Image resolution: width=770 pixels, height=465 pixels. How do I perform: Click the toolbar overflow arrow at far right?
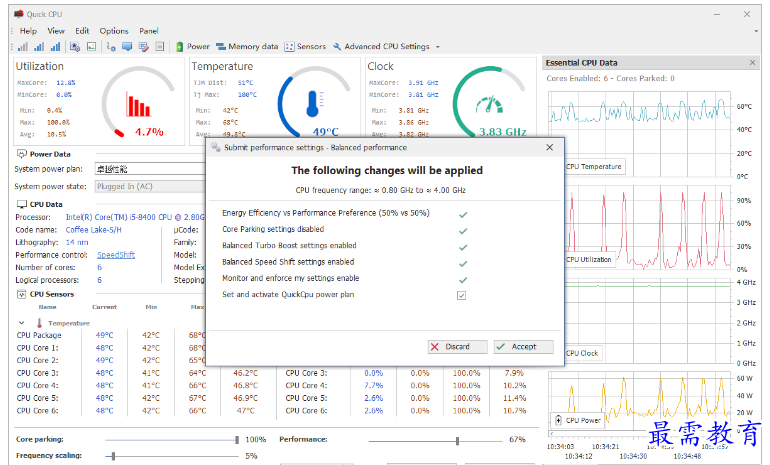click(x=756, y=31)
